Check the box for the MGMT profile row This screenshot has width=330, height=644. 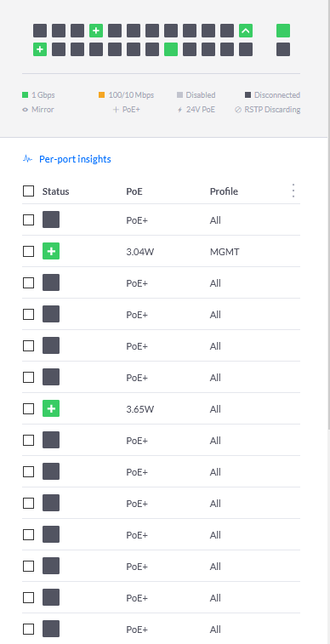click(28, 251)
